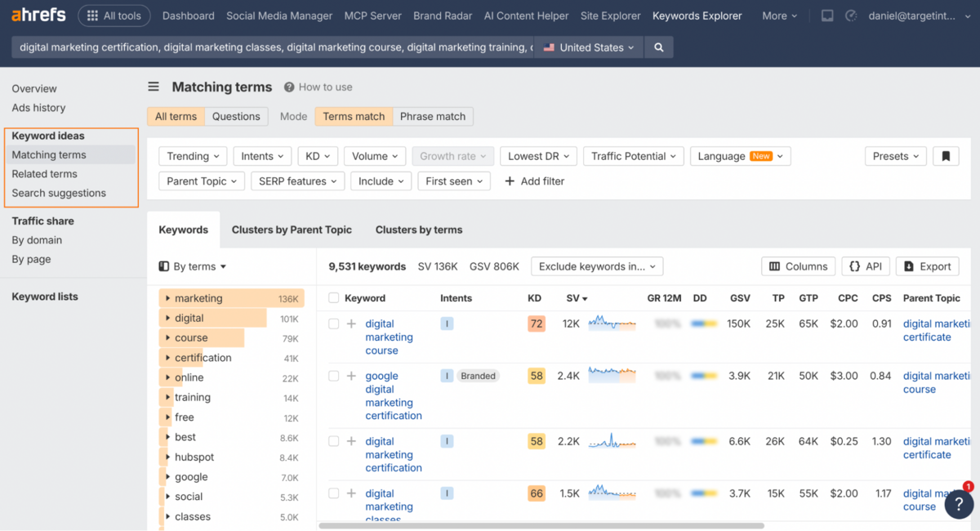This screenshot has height=531, width=980.
Task: Sort by the SV column header
Action: coord(577,298)
